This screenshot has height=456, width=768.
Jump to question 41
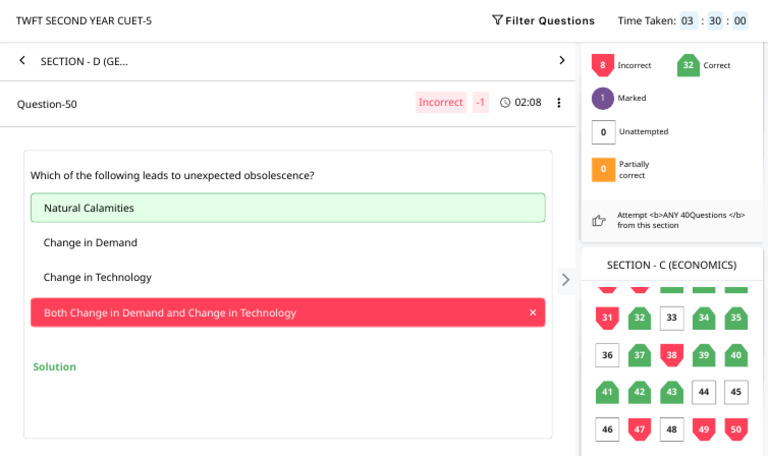tap(607, 392)
